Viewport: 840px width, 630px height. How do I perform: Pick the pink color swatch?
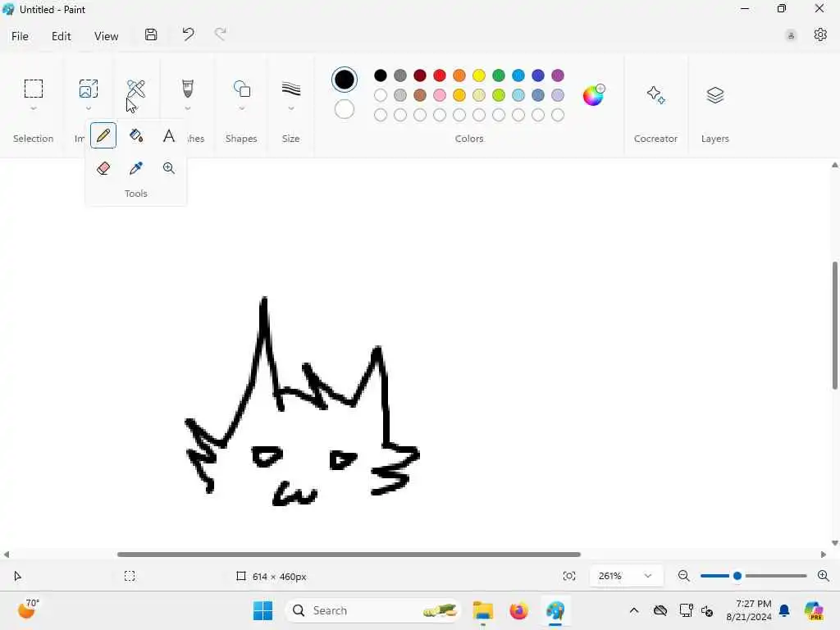tap(440, 95)
